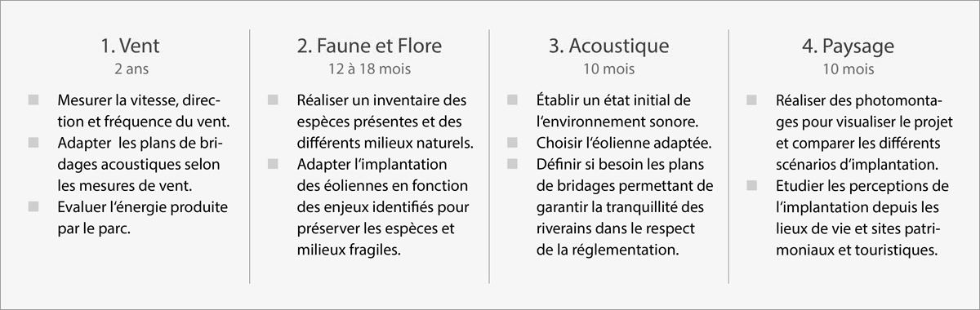Click the bullet next to 'Etudier les perceptions'

tap(752, 184)
